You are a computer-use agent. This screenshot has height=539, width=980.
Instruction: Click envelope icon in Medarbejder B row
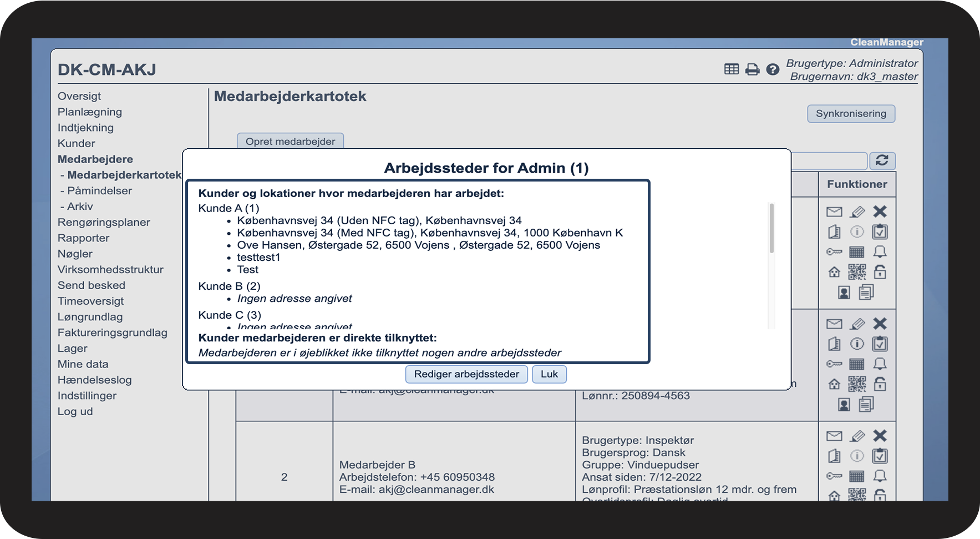coord(834,436)
